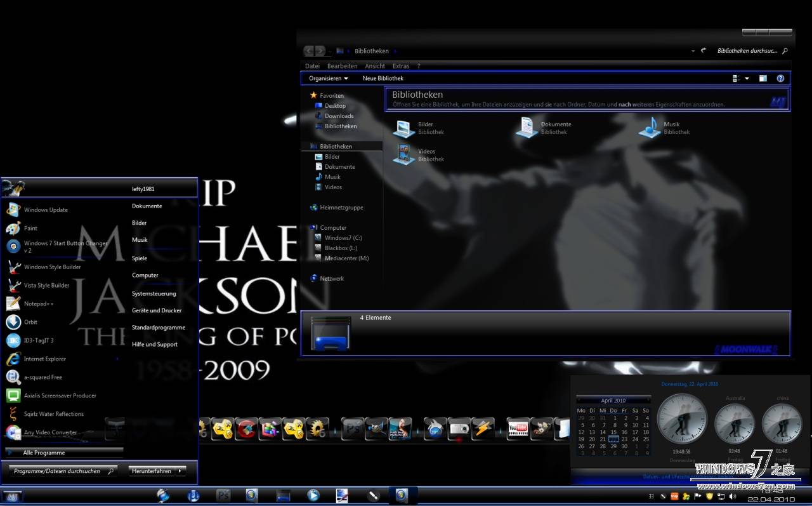Launch Photoshop from the dock

353,429
